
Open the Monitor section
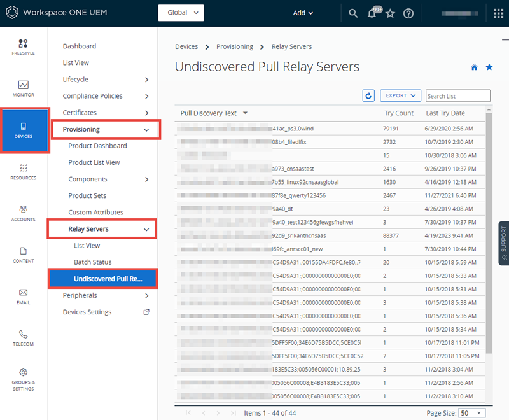tap(23, 88)
